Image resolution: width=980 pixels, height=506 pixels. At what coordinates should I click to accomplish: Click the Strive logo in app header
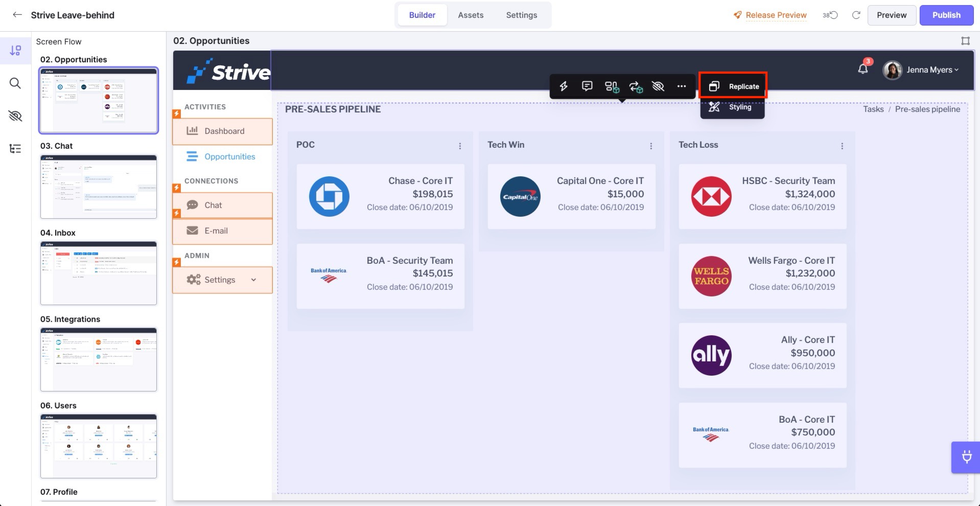(228, 71)
